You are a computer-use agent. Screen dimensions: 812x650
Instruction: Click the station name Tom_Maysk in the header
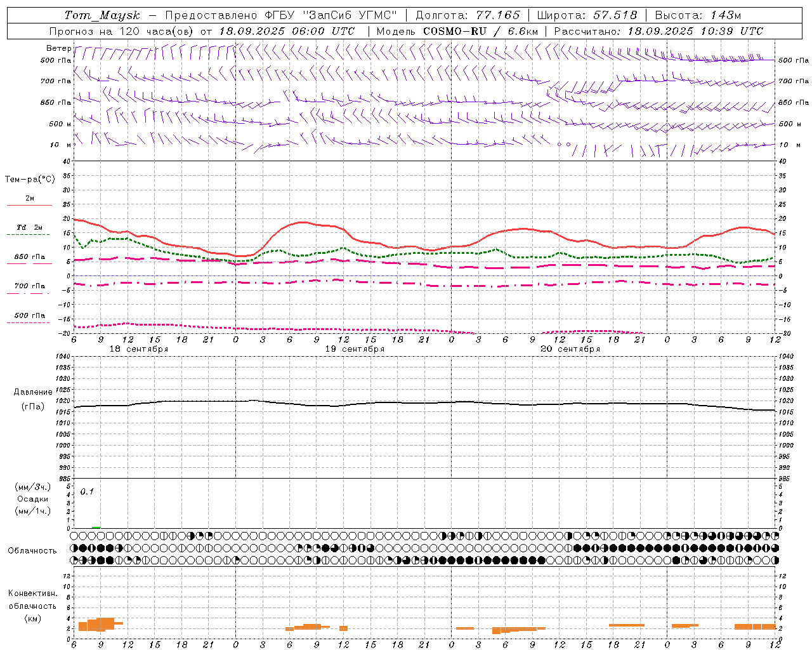pyautogui.click(x=103, y=15)
